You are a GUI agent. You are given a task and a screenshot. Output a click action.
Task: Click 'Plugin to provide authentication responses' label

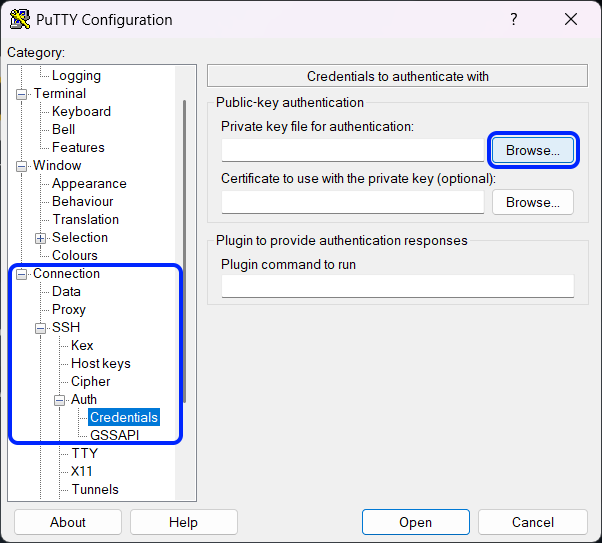tap(342, 240)
